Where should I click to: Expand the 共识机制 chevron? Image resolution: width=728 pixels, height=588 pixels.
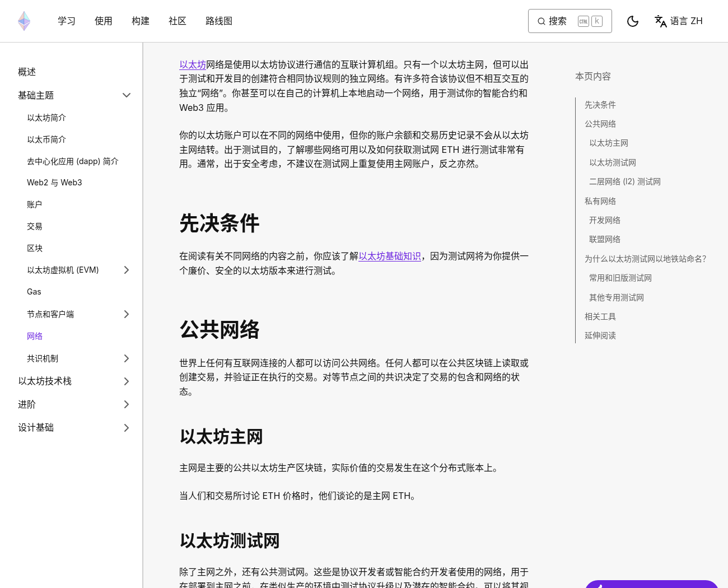[x=127, y=358]
